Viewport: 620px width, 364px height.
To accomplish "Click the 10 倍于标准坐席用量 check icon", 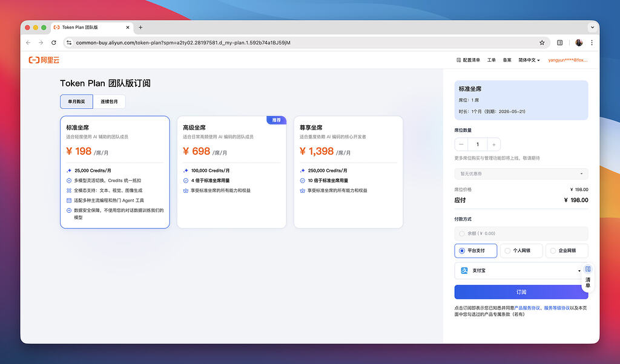I will [302, 180].
